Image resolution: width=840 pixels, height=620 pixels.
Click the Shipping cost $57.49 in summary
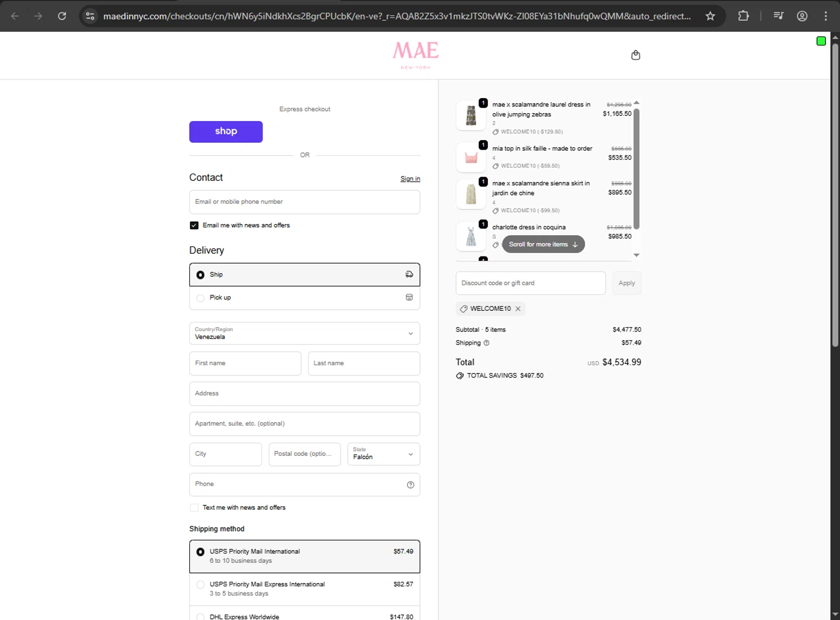[x=631, y=343]
